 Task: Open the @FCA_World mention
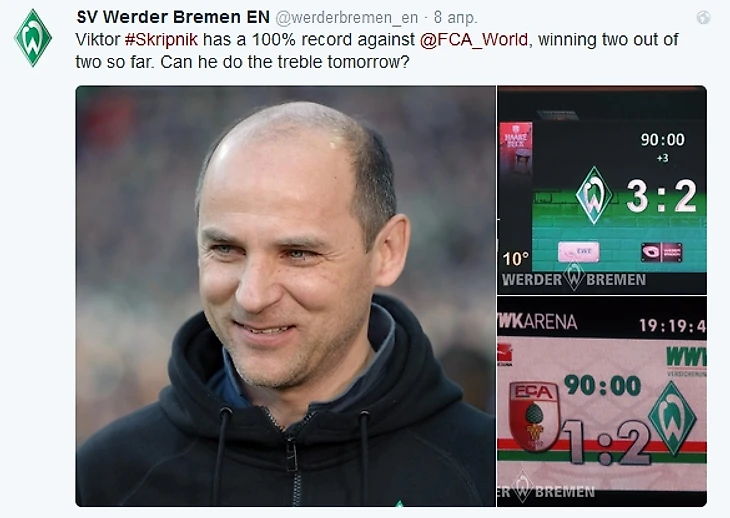[474, 40]
